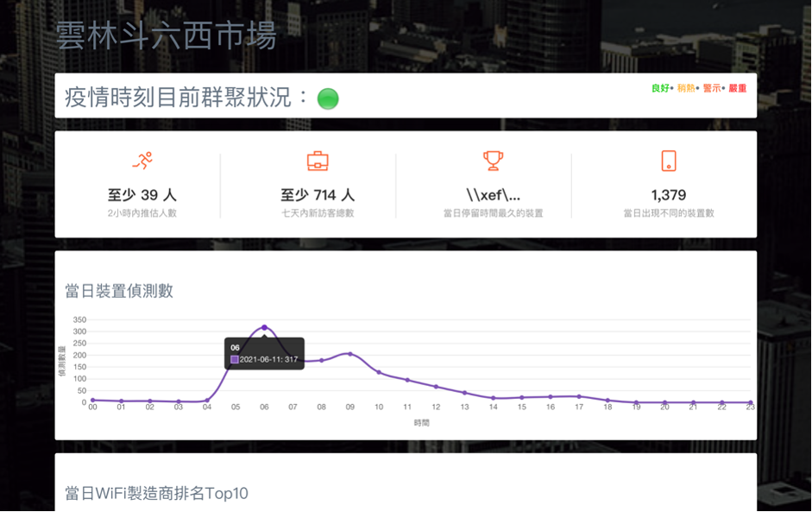
Task: Click the 疫情時刻目前群聚狀況 heading
Action: click(178, 97)
